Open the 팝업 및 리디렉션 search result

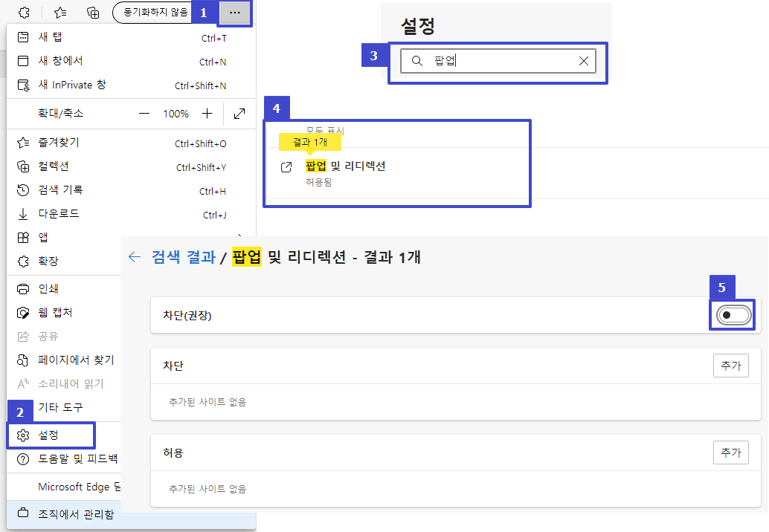point(345,166)
